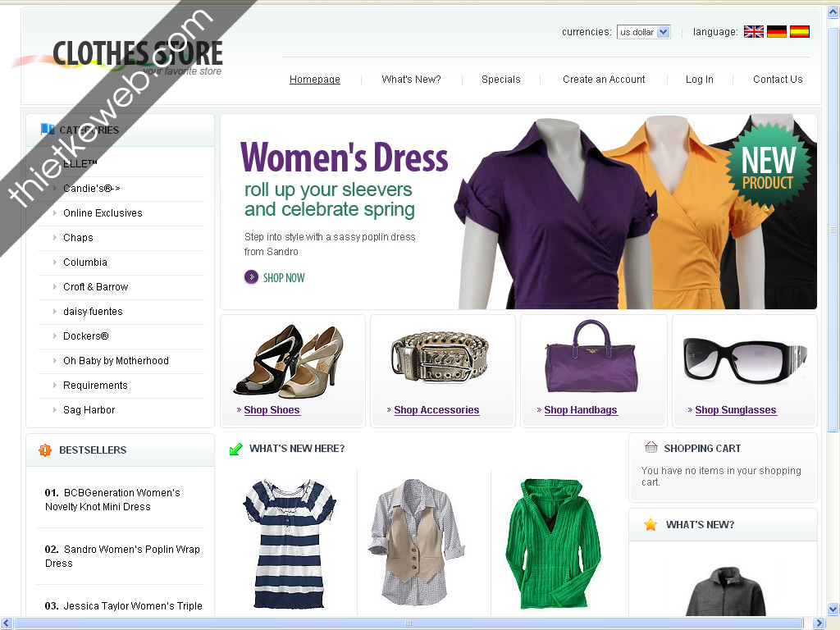The image size is (840, 630).
Task: Open Create an Account menu item
Action: click(604, 80)
